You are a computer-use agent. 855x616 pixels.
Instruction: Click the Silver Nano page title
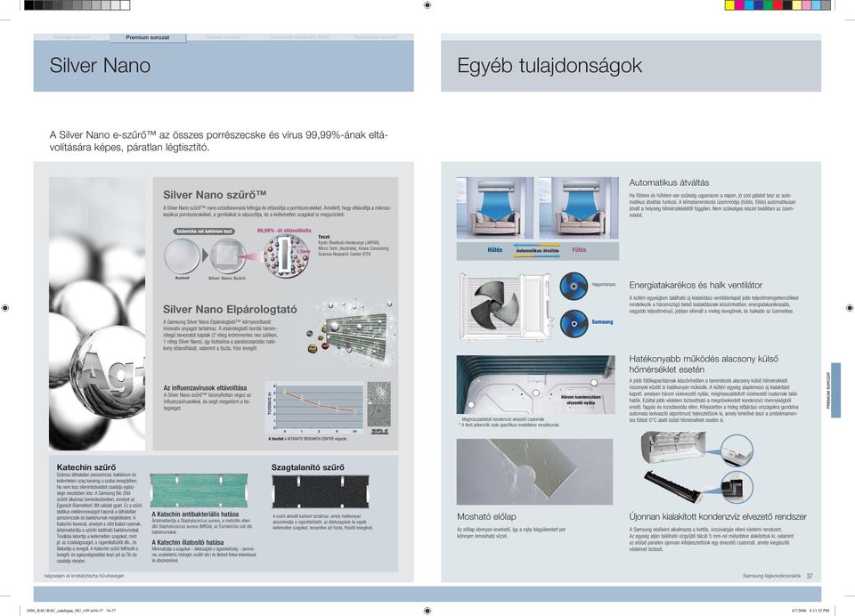100,65
